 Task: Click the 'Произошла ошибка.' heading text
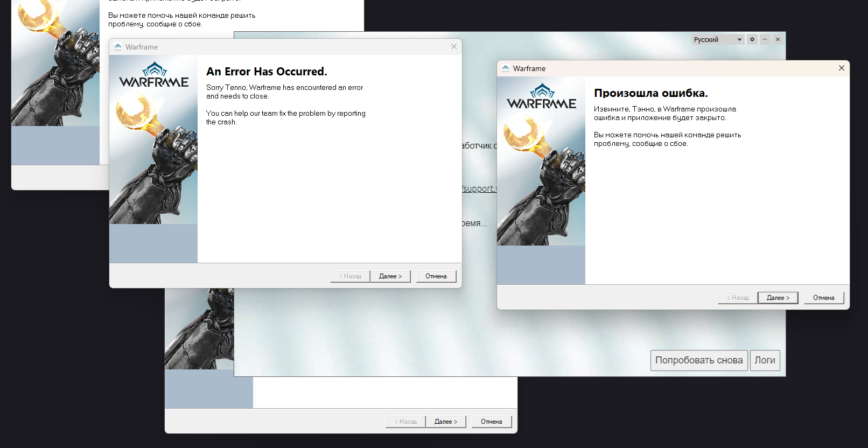pyautogui.click(x=651, y=93)
